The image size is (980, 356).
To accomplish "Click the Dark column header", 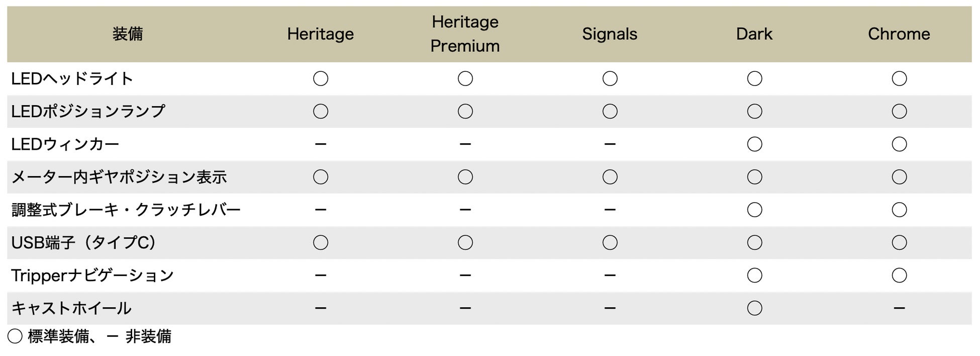I will coord(754,34).
